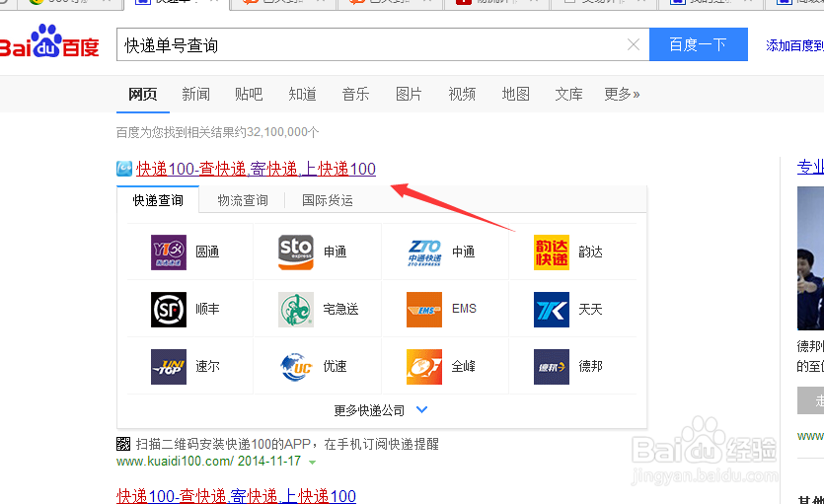Viewport: 824px width, 504px height.
Task: Click the EMS text label
Action: point(464,309)
